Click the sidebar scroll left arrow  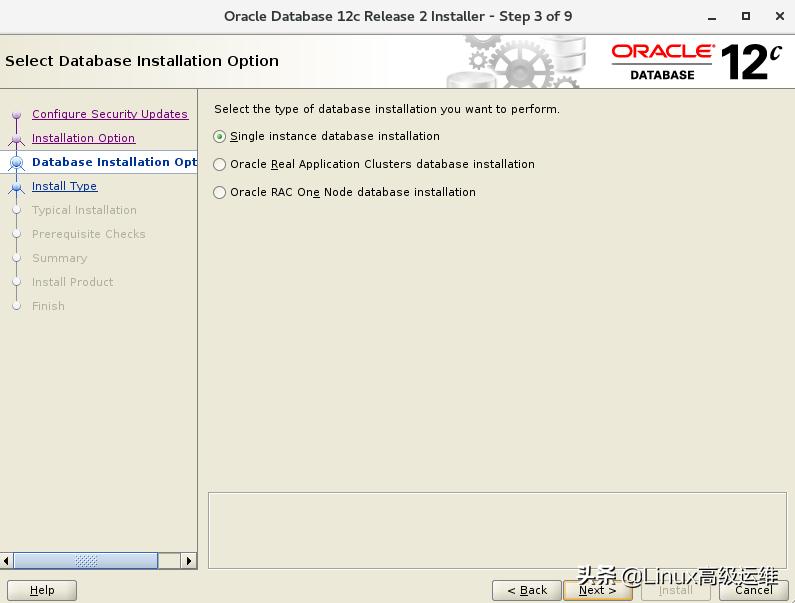coord(6,561)
